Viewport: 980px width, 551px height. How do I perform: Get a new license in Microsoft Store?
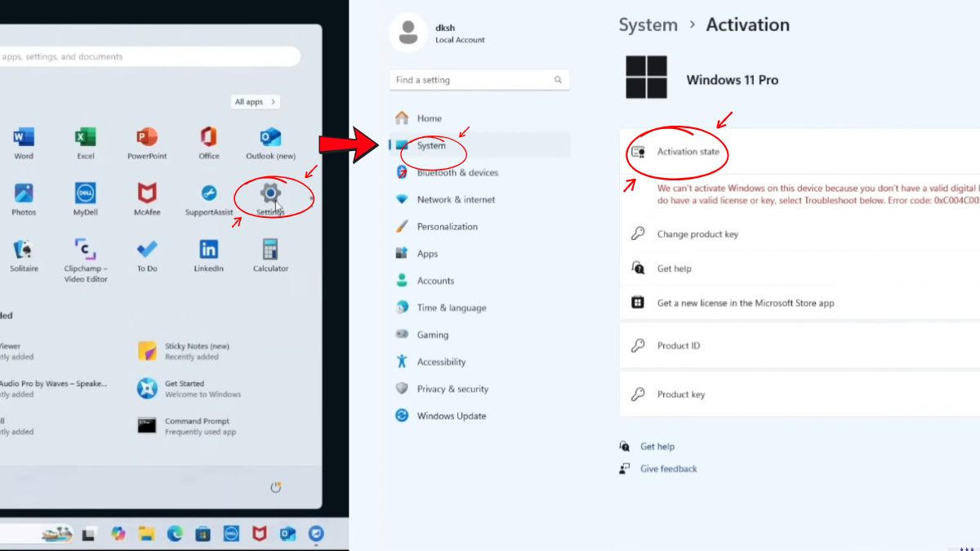800,303
